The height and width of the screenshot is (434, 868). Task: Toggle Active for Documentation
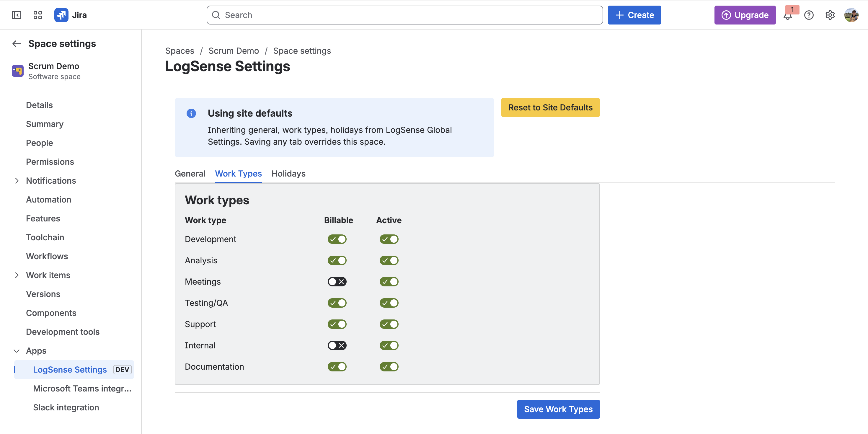(389, 366)
